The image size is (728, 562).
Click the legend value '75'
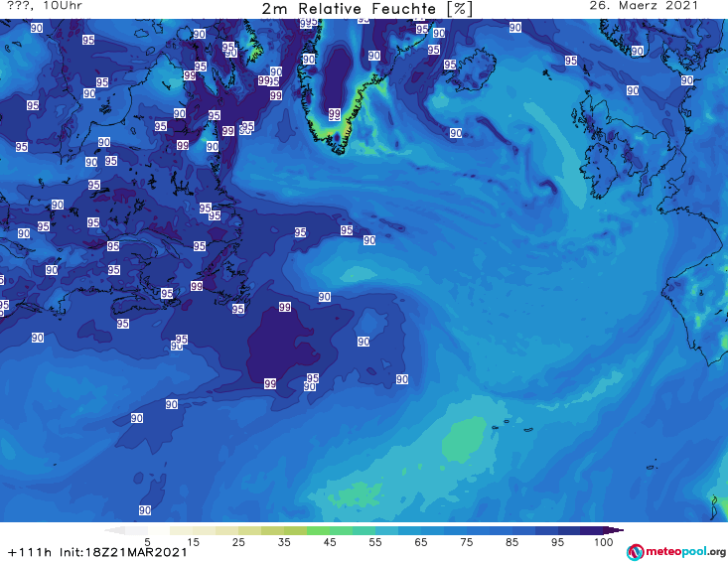(467, 542)
